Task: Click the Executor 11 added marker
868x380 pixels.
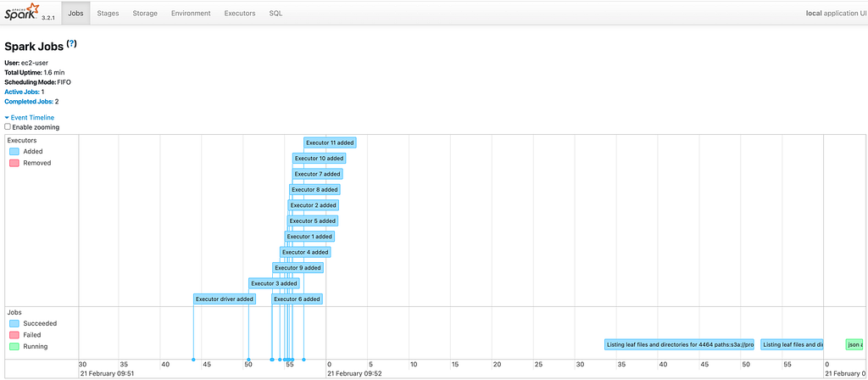Action: 330,142
